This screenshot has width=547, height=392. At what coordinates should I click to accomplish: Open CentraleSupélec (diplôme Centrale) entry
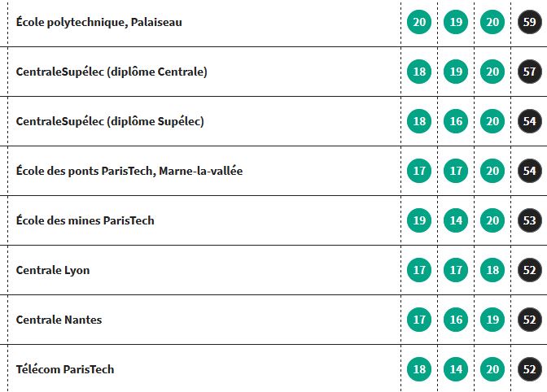[112, 72]
